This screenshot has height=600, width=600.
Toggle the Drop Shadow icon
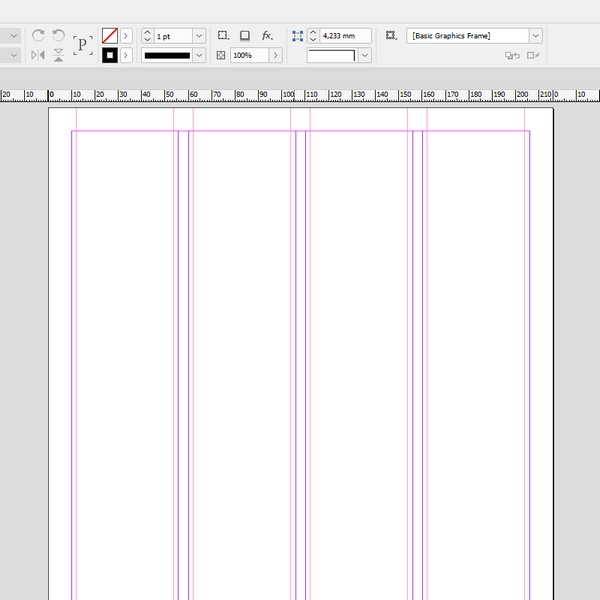[245, 36]
